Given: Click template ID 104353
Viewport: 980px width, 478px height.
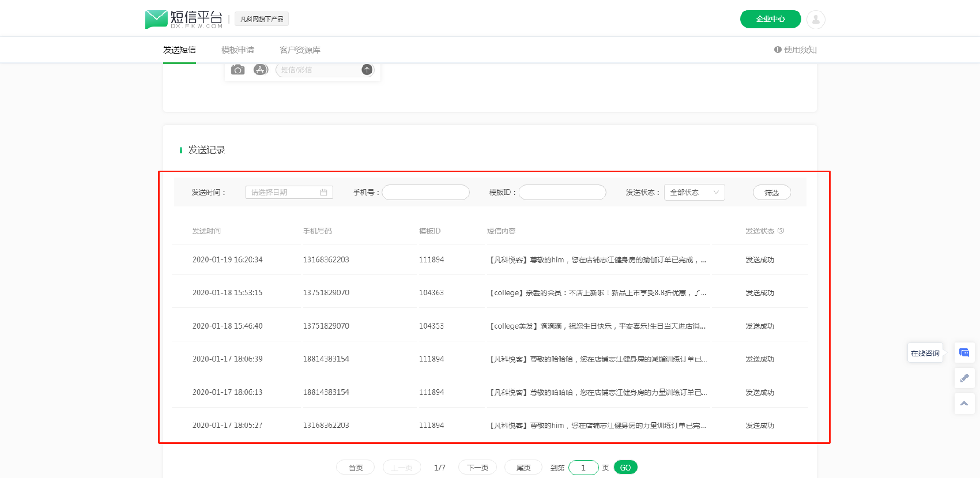Looking at the screenshot, I should 431,326.
